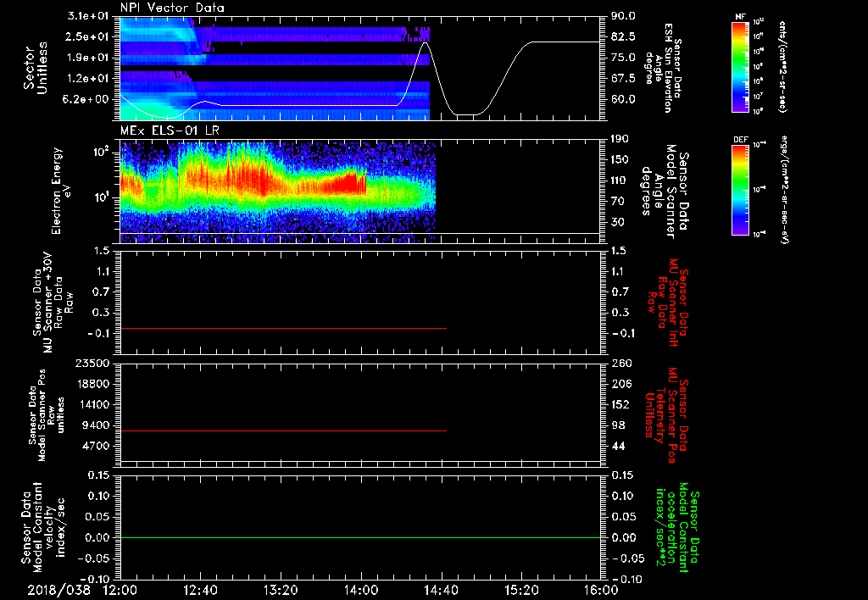Click the 'MU Scanner +30V Raw Data' axis label
Viewport: 868px width, 600px height.
point(53,303)
